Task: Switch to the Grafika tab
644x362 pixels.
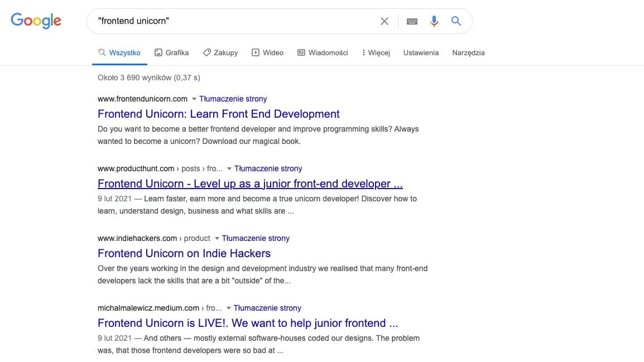Action: (172, 52)
